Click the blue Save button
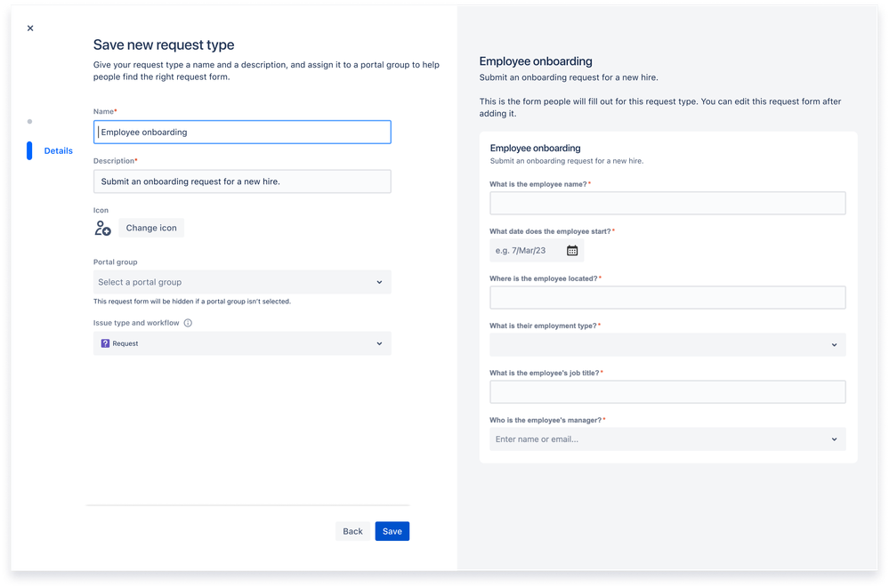This screenshot has height=588, width=889. [x=392, y=531]
